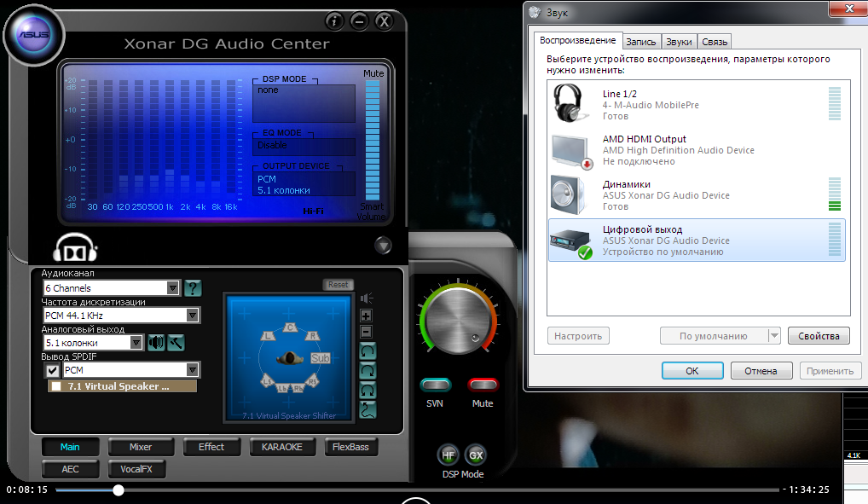Open the hammer settings icon for analog output
Screen dimensions: 868x504
point(176,343)
